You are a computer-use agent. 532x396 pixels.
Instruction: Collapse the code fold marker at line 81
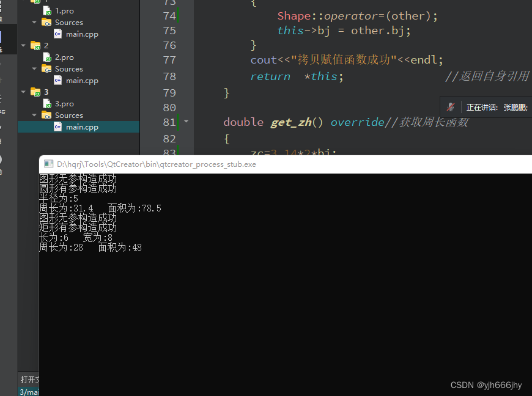point(186,122)
